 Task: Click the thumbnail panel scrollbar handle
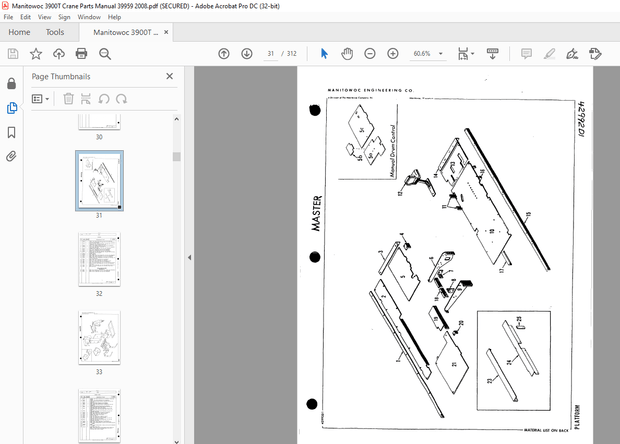(177, 157)
